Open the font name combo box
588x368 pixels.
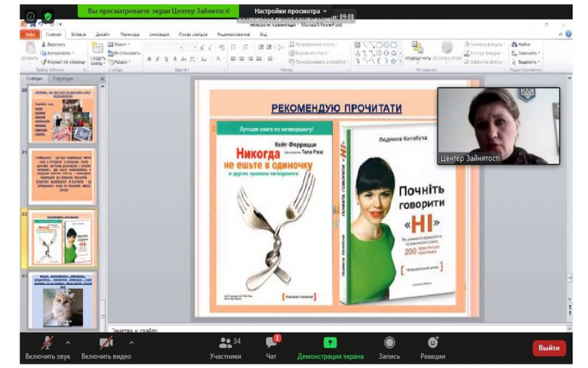(164, 48)
